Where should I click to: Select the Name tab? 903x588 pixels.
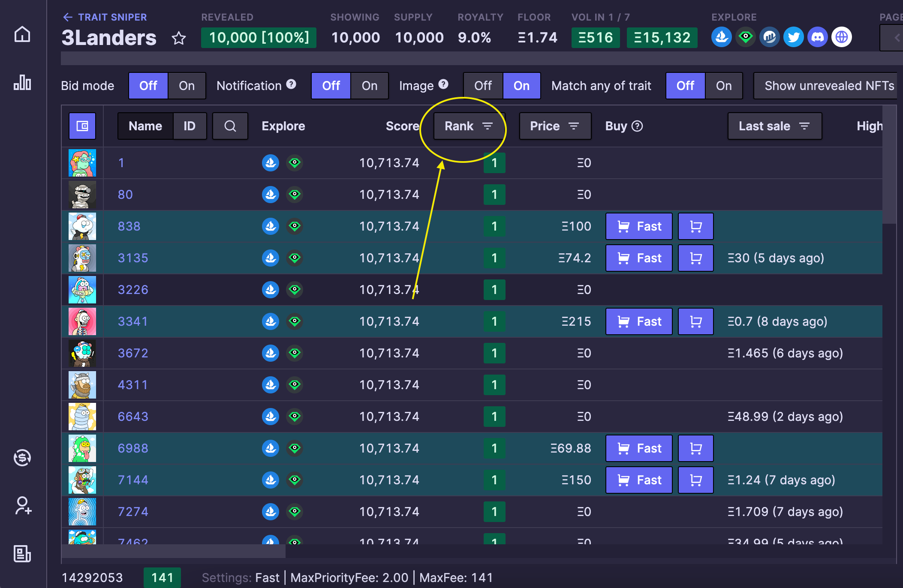(x=145, y=126)
